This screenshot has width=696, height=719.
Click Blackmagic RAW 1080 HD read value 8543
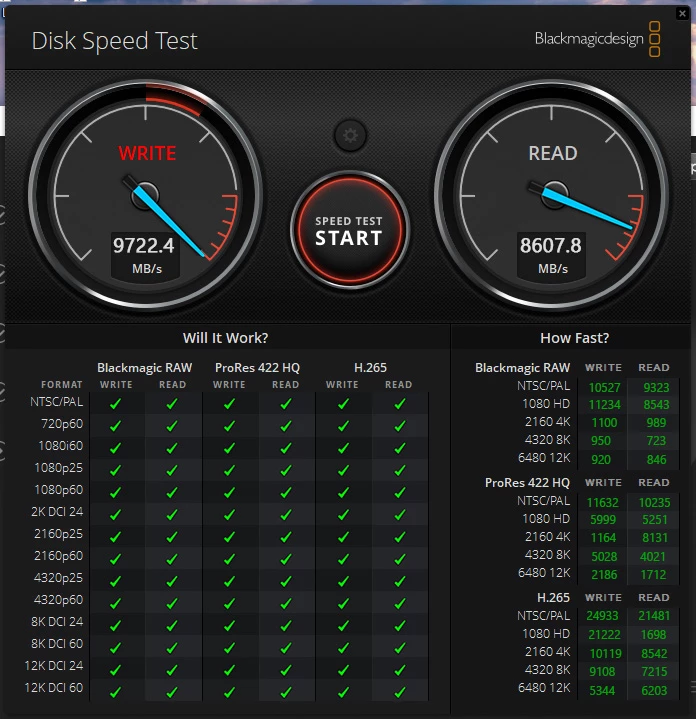click(656, 405)
